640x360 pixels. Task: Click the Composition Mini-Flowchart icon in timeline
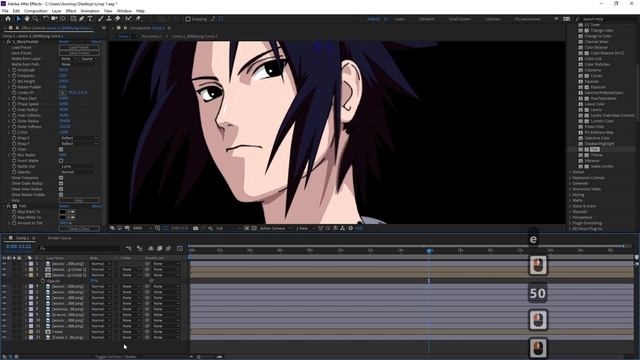pos(129,248)
